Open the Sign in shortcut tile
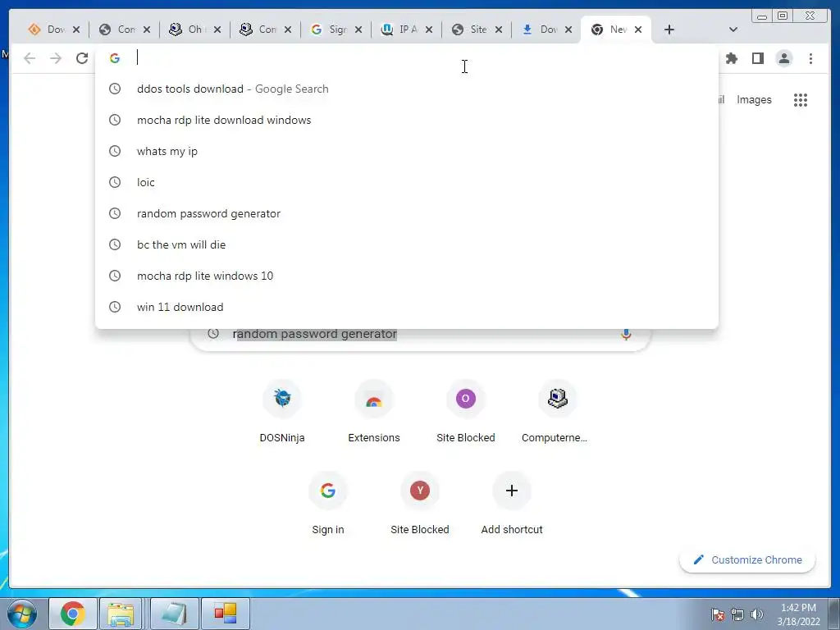The image size is (840, 630). coord(328,504)
